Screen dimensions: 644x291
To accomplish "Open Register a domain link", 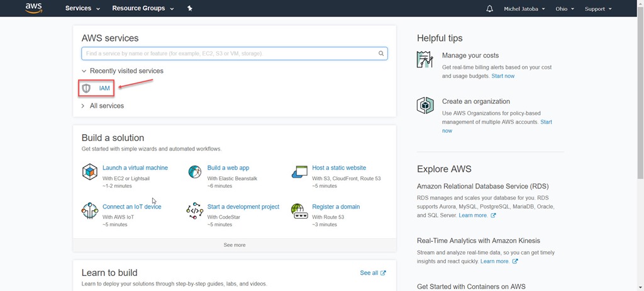I will (336, 207).
